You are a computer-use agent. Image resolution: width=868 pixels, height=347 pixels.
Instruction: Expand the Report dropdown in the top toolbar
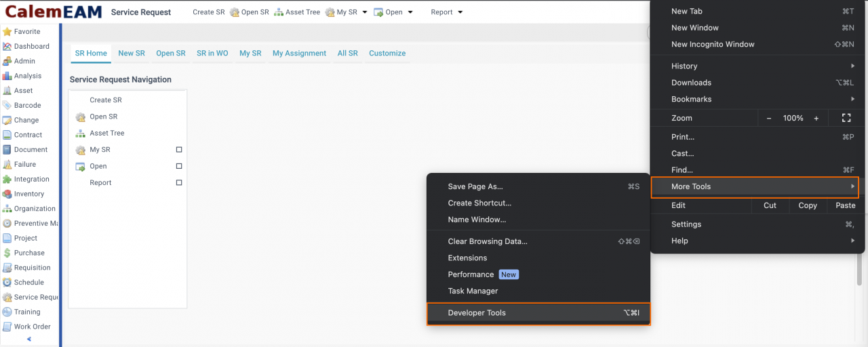460,12
